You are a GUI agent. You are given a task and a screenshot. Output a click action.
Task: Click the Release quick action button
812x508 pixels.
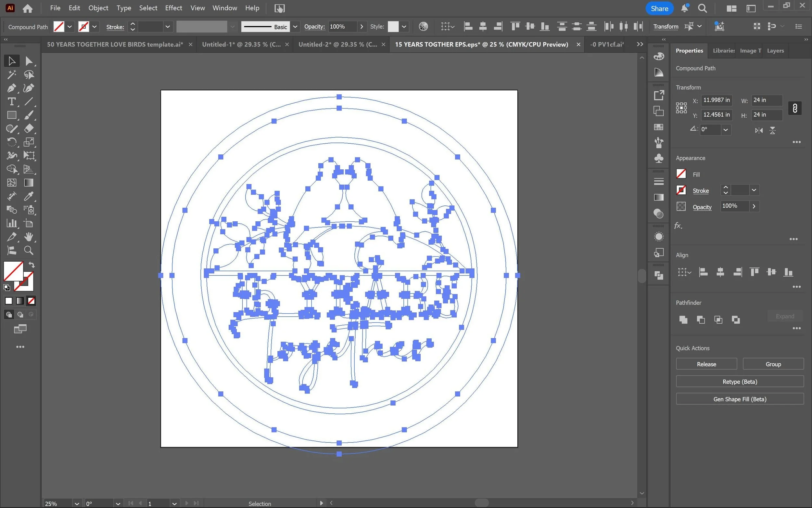pos(706,364)
